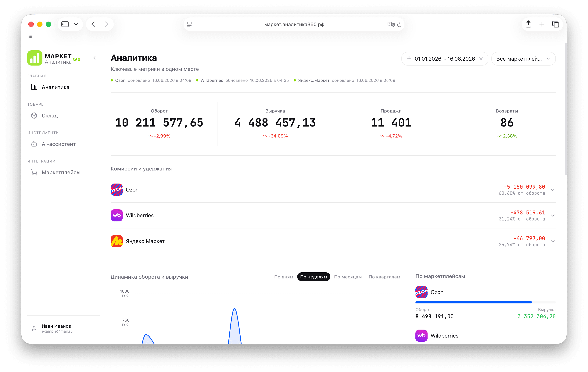
Task: Go back with the browser back arrow
Action: pos(93,24)
